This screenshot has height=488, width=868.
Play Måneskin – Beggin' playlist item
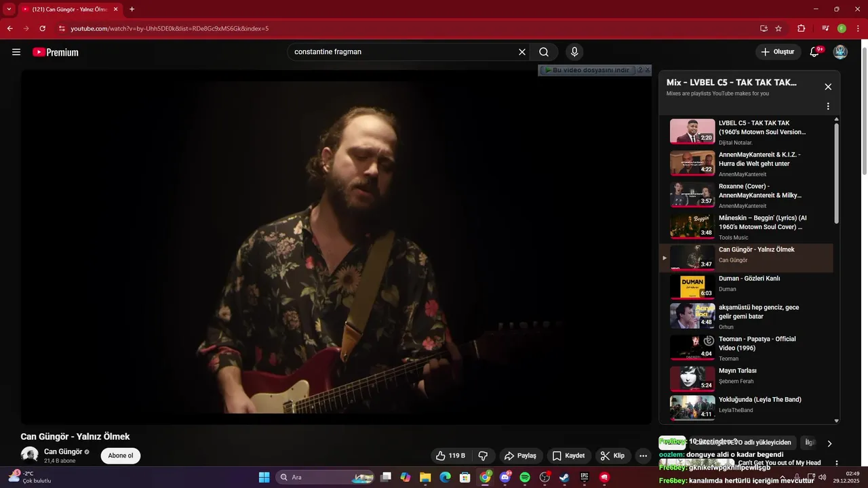pos(746,227)
